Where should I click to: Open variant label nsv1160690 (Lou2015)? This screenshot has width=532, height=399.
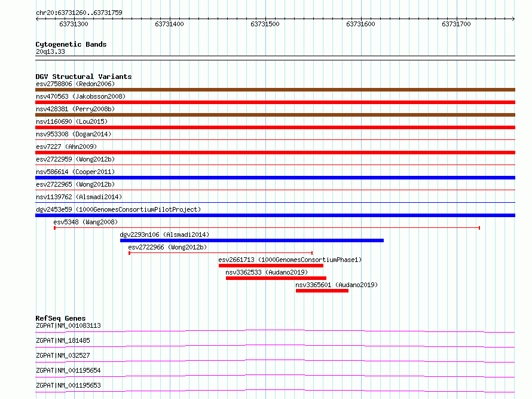(x=72, y=121)
